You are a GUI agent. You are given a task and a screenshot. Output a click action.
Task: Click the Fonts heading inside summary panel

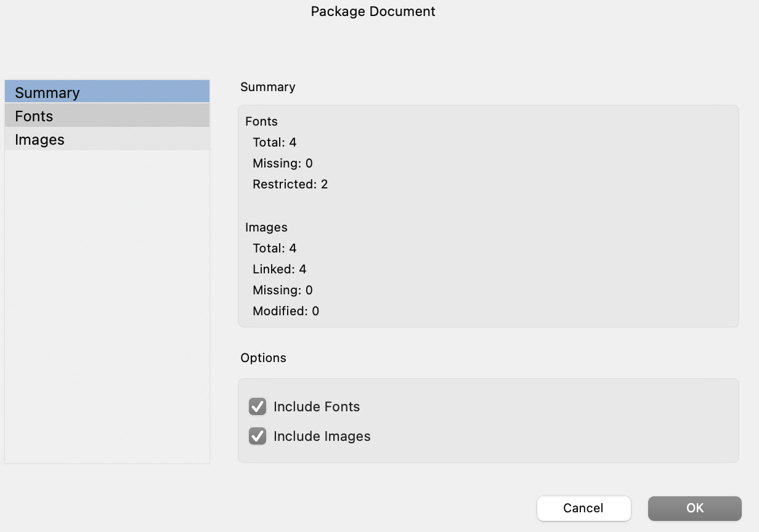pos(261,121)
